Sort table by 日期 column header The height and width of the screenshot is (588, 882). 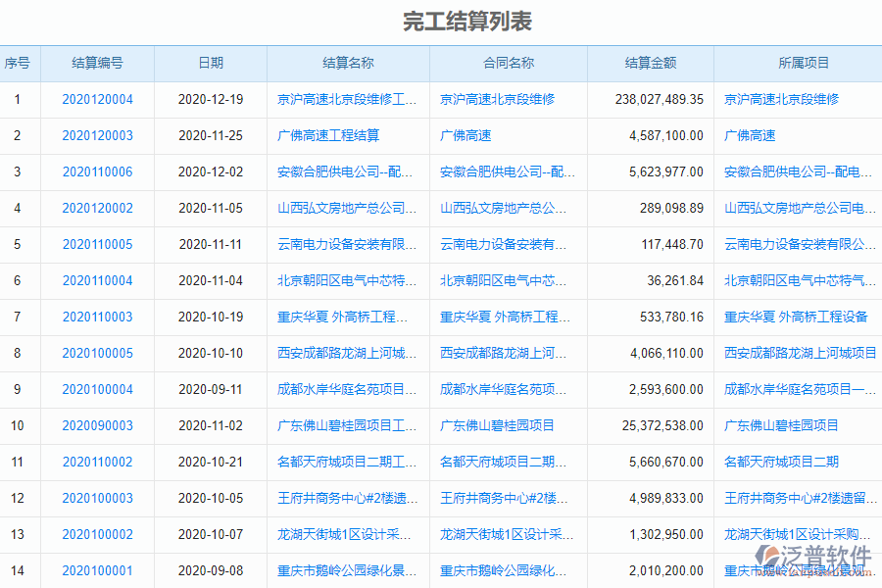click(x=209, y=63)
